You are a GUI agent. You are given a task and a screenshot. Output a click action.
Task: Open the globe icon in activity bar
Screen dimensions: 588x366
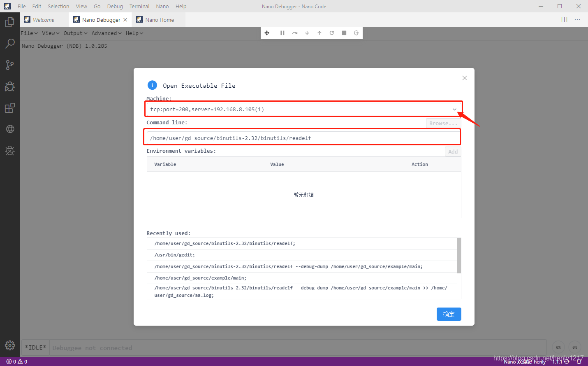coord(10,129)
